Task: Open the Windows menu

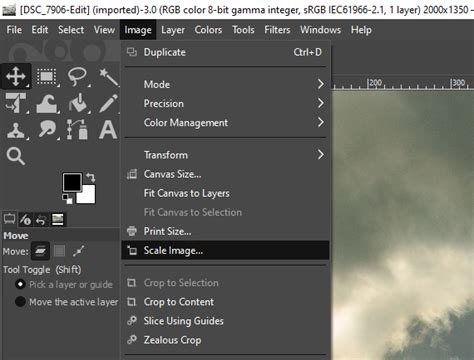Action: click(x=320, y=30)
